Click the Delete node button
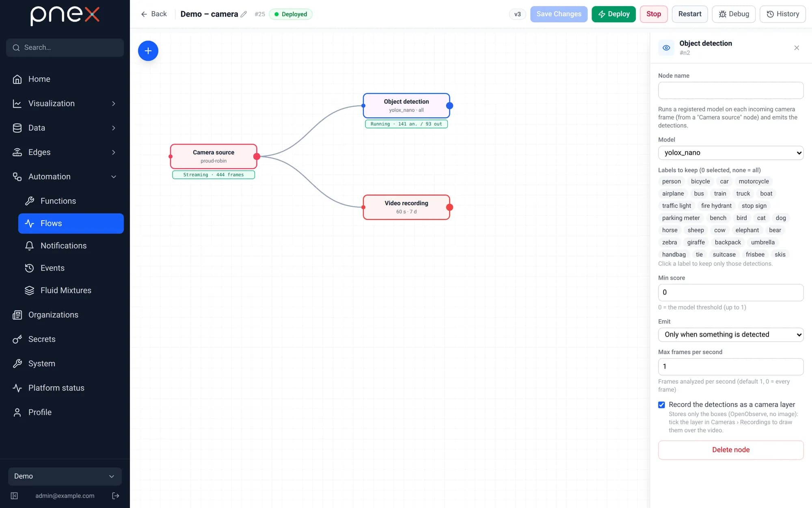The width and height of the screenshot is (812, 508). click(731, 450)
